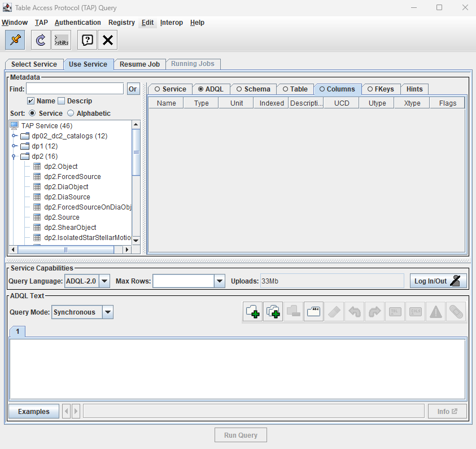476x449 pixels.
Task: Open the Max Rows dropdown arrow
Action: tap(219, 281)
